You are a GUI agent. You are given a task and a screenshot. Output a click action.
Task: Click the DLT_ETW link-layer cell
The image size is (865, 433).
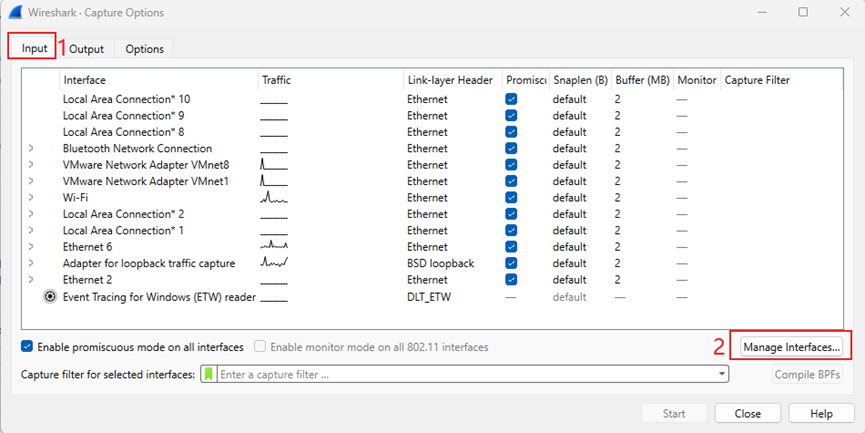[429, 297]
